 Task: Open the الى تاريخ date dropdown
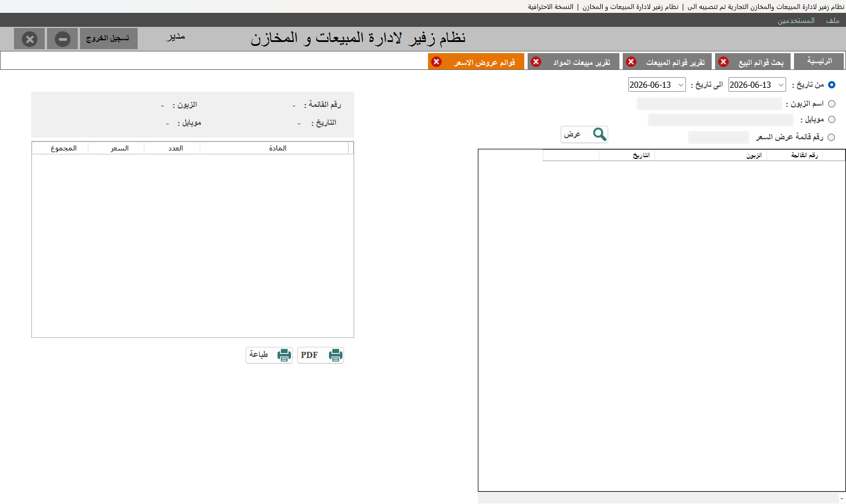[680, 85]
